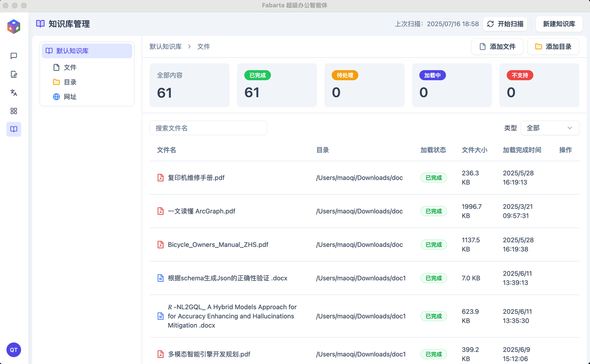The width and height of the screenshot is (590, 364).
Task: Click the Word icon beside 根据schema生成Json的正确性验证
Action: coord(160,278)
